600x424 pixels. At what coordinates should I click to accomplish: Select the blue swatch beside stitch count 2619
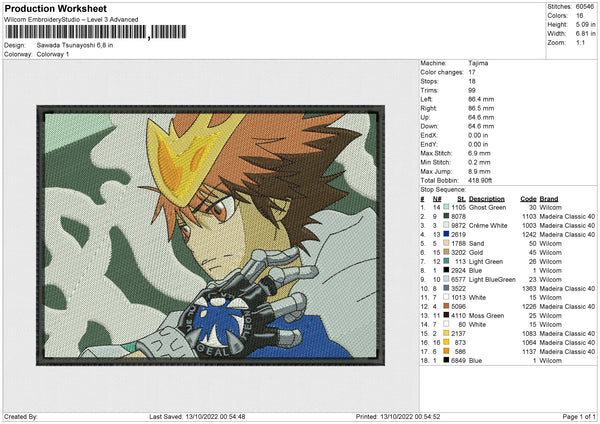446,234
